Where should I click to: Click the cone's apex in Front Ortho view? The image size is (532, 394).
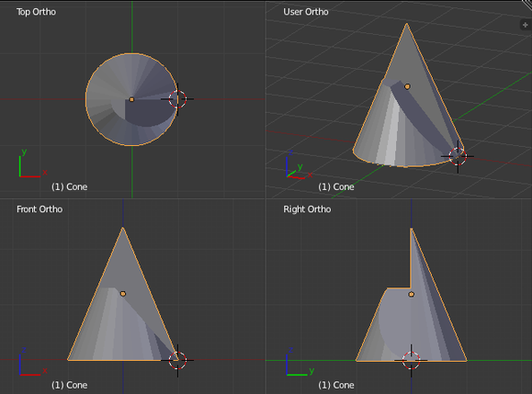tap(123, 229)
